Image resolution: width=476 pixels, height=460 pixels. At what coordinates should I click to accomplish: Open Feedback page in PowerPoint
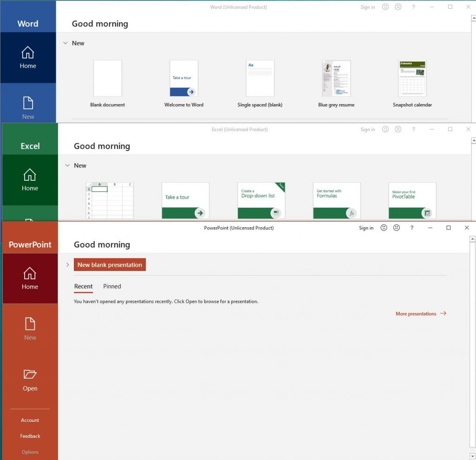pos(30,436)
